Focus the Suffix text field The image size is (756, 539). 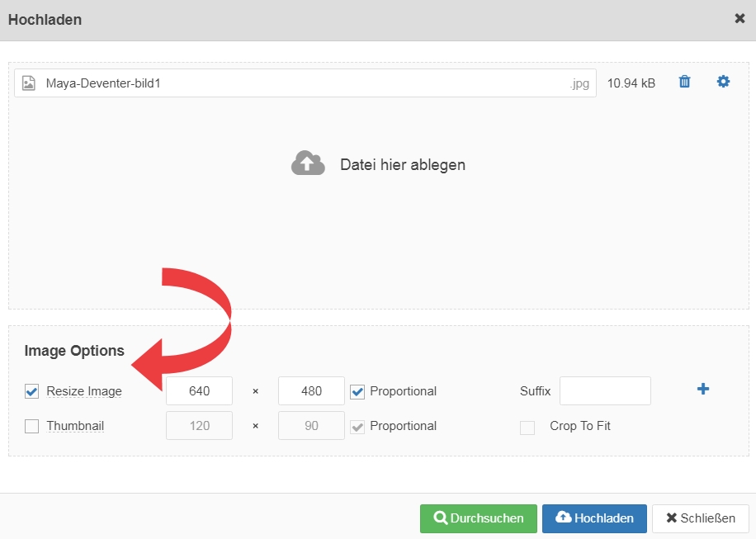[x=605, y=391]
